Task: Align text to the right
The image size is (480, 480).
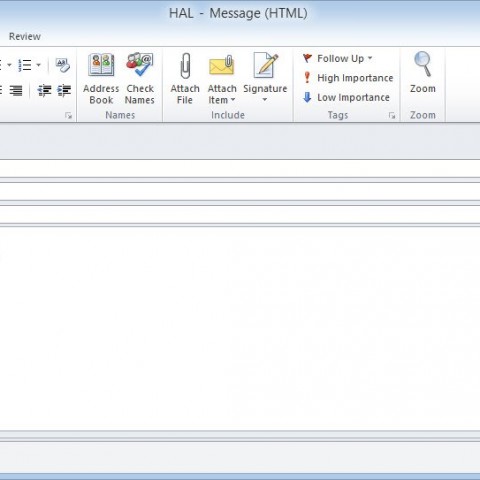Action: click(x=16, y=90)
